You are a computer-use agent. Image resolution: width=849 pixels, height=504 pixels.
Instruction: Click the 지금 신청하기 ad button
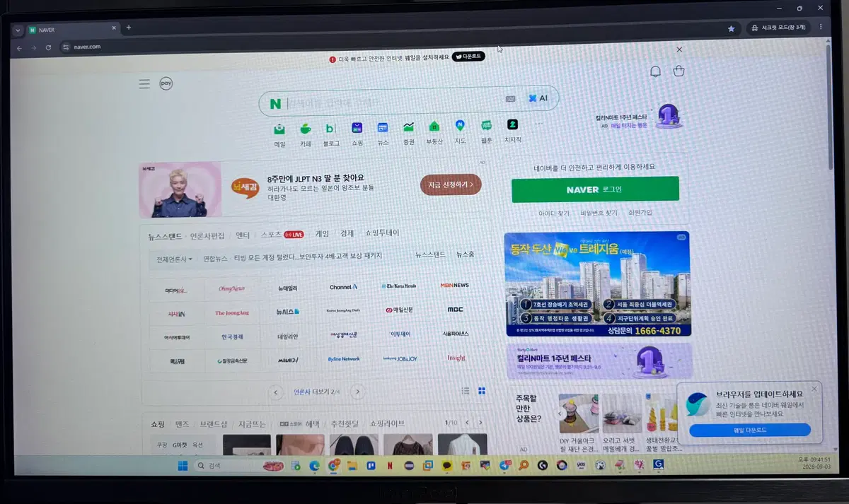pyautogui.click(x=451, y=184)
